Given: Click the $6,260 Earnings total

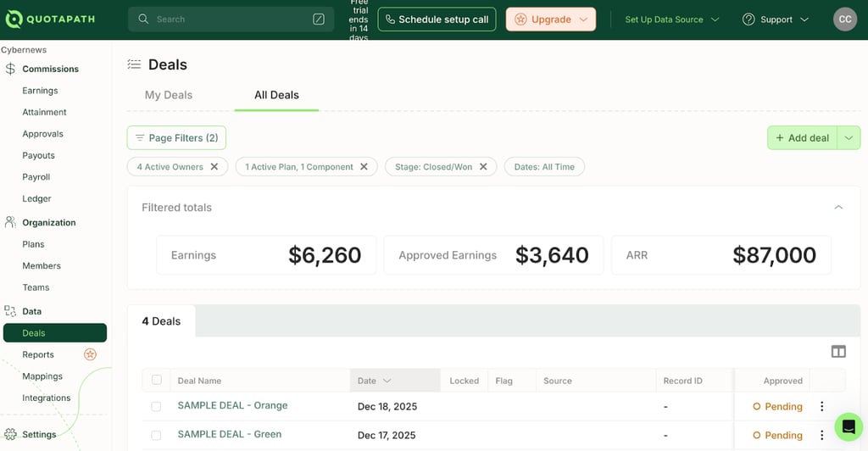Looking at the screenshot, I should (x=325, y=255).
